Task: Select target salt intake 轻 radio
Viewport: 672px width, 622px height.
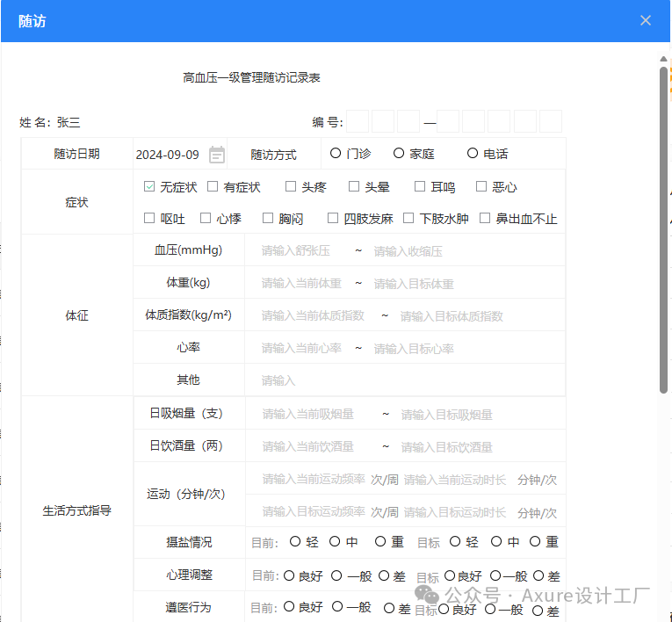Action: (x=455, y=541)
